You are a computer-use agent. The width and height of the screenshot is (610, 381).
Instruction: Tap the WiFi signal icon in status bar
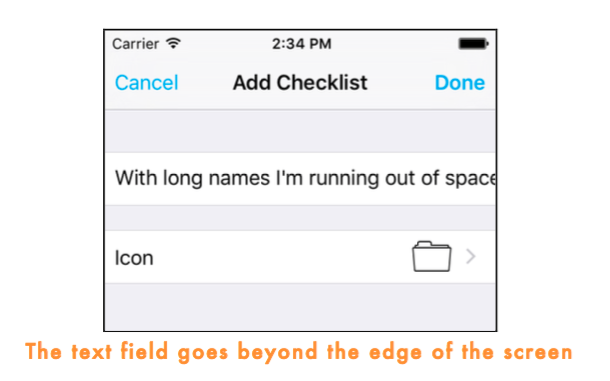point(173,43)
